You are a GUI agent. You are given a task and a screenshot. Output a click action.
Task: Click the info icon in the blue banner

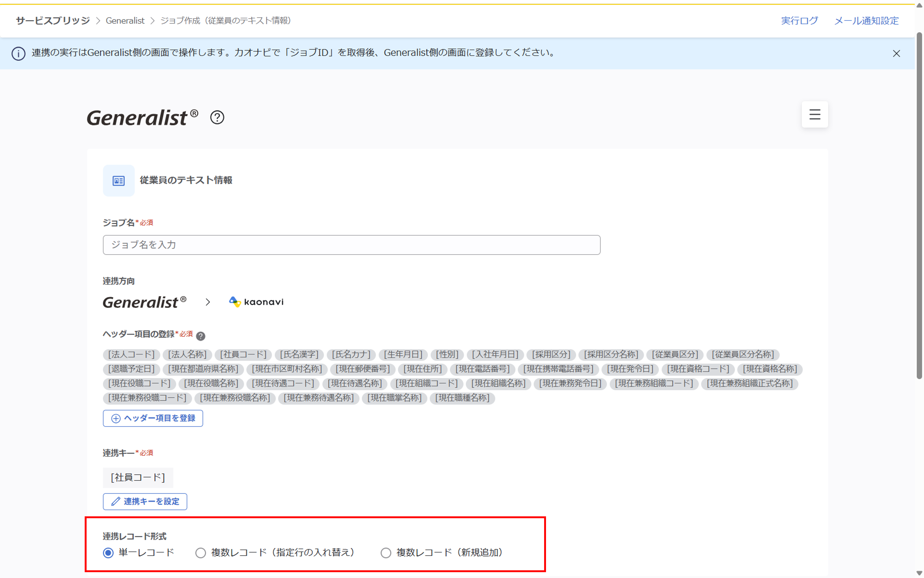(x=18, y=53)
